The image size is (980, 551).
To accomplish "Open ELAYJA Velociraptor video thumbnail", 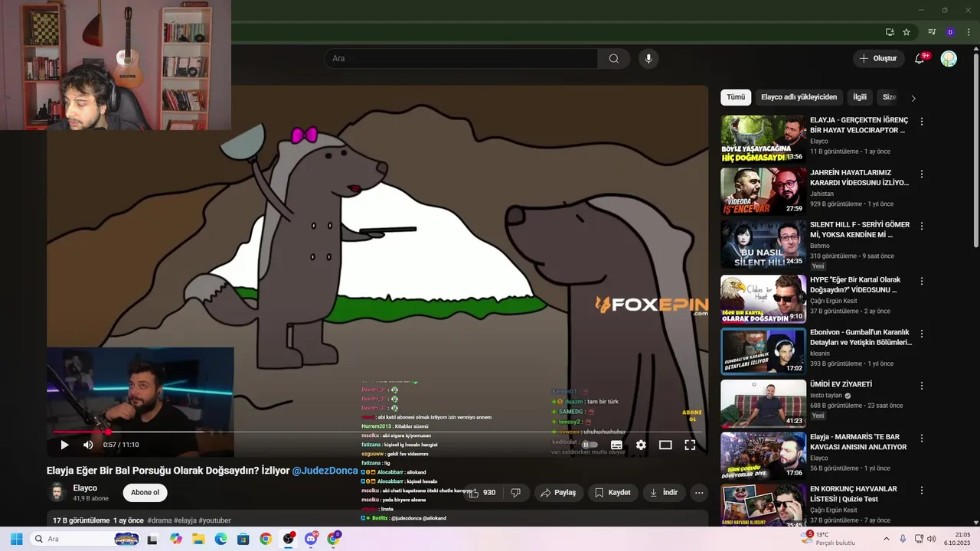I will pos(763,139).
